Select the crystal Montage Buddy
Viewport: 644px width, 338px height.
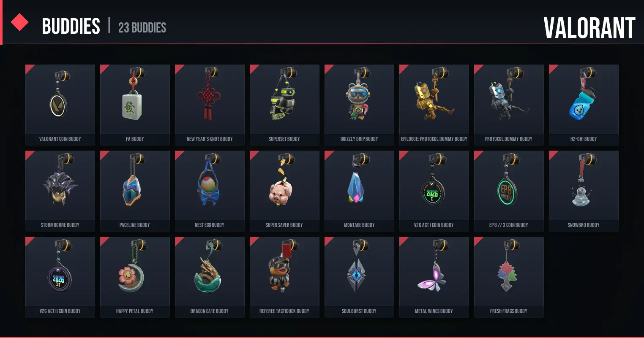click(x=359, y=191)
